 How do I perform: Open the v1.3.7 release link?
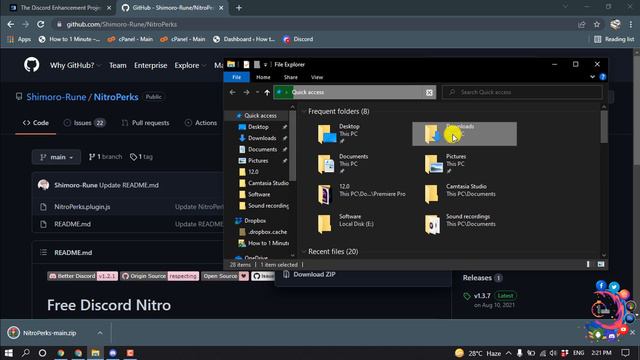482,296
